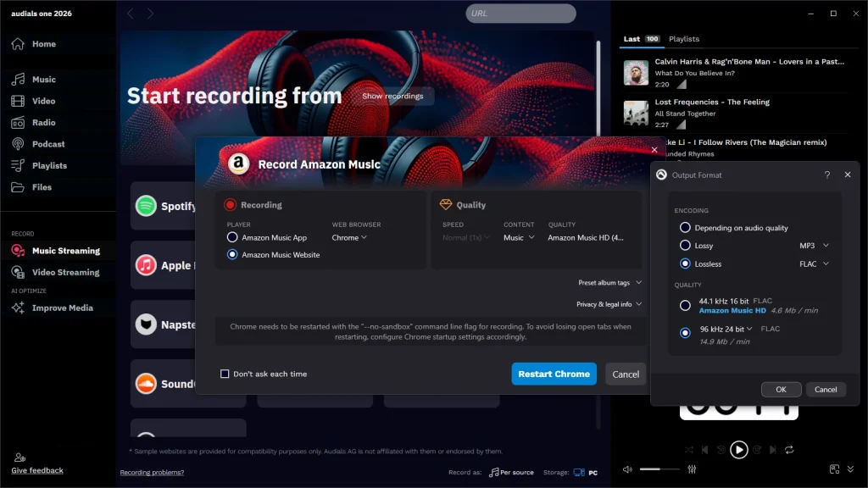Toggle shuffle in the player
This screenshot has width=868, height=488.
coord(689,450)
